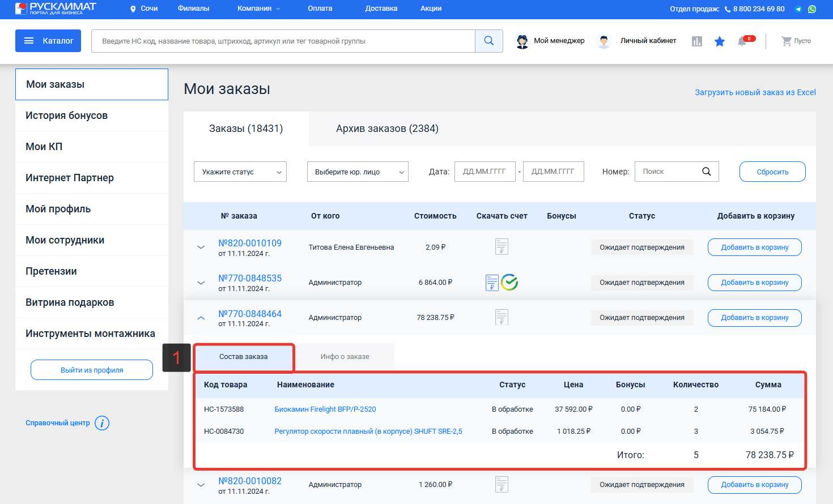Screen dimensions: 833x504
Task: Click magnifier icon in Номер search field
Action: (707, 172)
